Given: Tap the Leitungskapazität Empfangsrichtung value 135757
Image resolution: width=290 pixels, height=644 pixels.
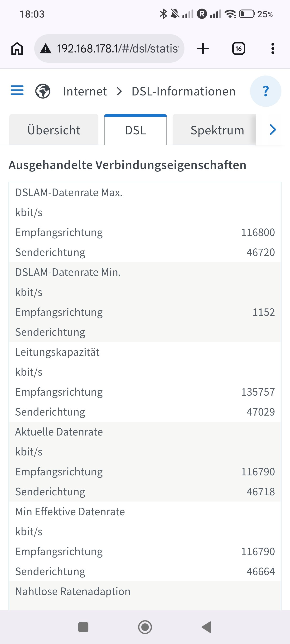Looking at the screenshot, I should click(258, 392).
